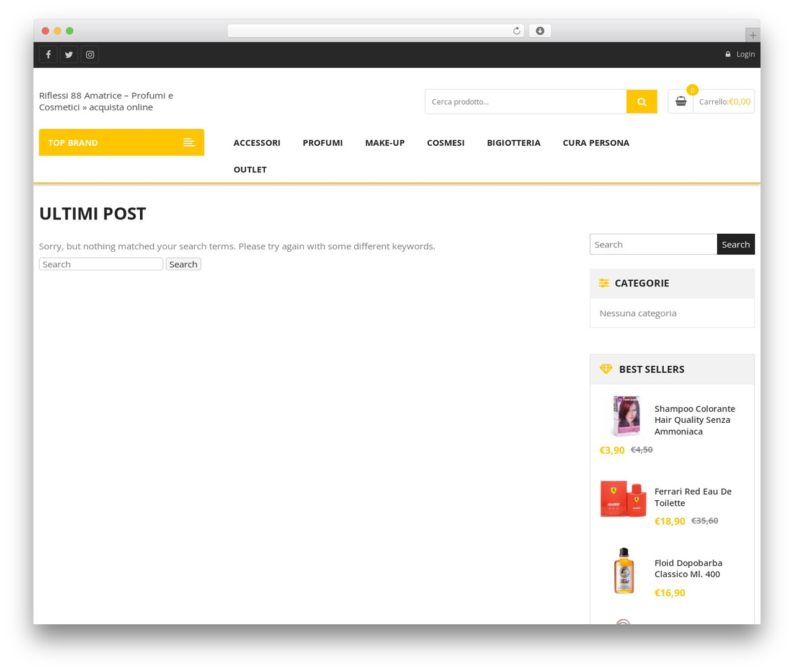Click the struck-through €4,50 old price
794x672 pixels.
tap(641, 449)
